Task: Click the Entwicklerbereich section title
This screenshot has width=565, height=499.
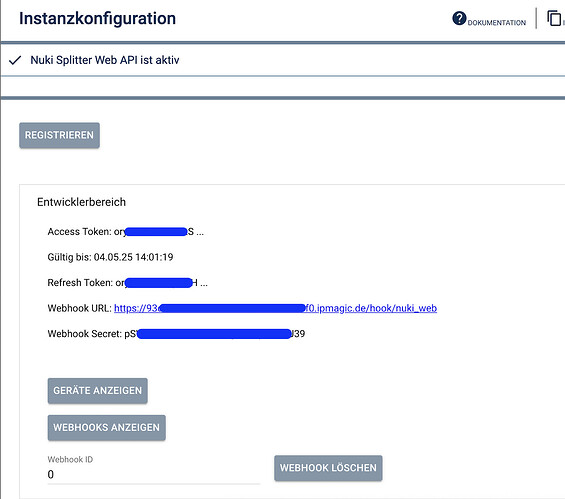Action: coord(81,202)
